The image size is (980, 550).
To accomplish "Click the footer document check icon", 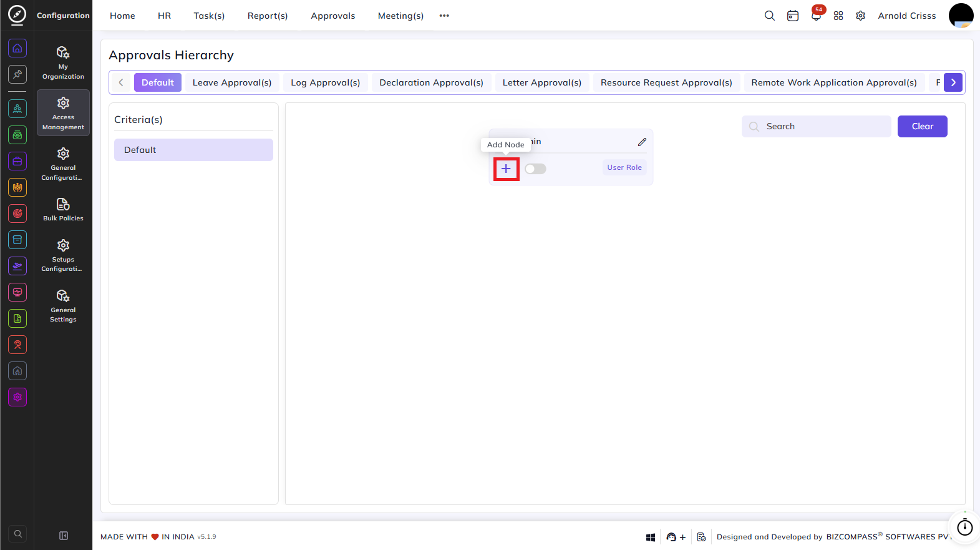I will click(x=701, y=537).
